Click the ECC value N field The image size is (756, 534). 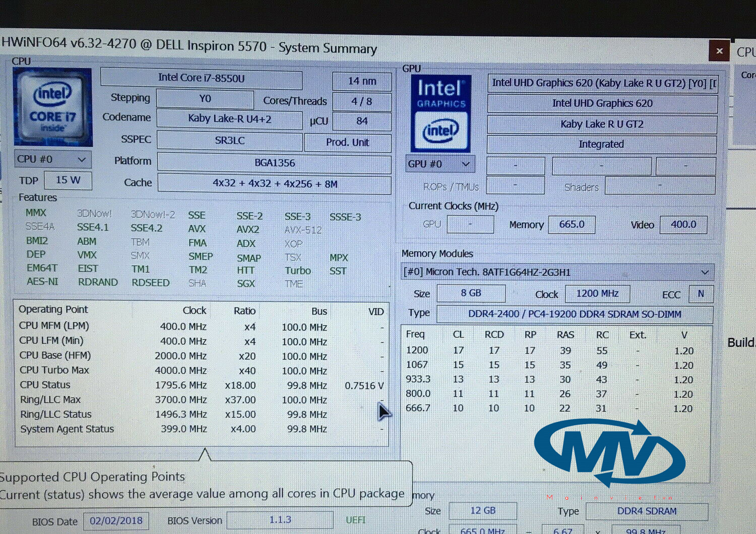[x=701, y=294]
